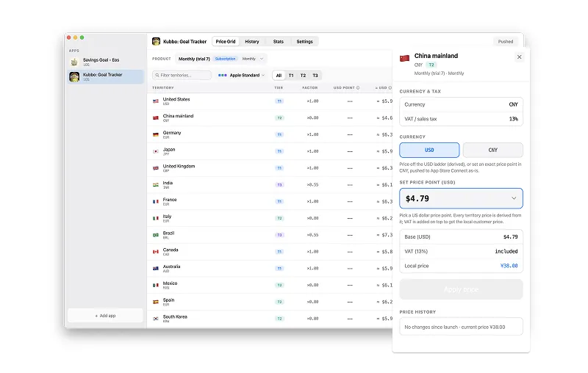The image size is (588, 373).
Task: Select the South Korea territory name
Action: [175, 316]
